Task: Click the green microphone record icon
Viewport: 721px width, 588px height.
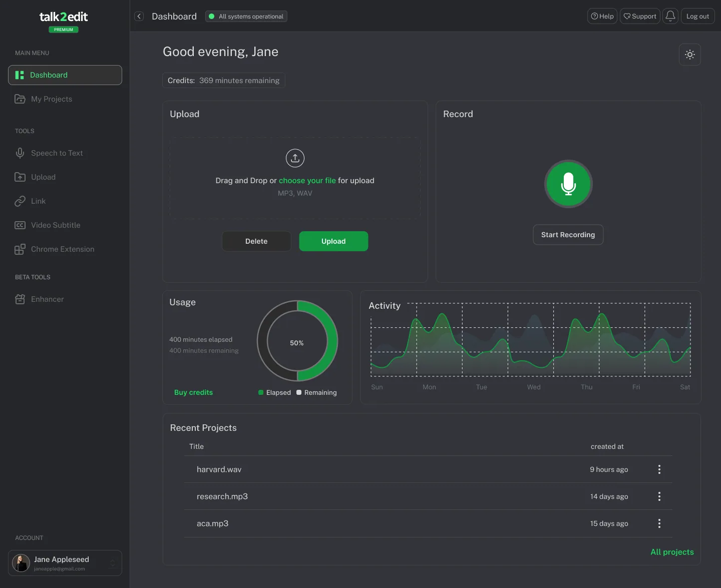Action: 568,184
